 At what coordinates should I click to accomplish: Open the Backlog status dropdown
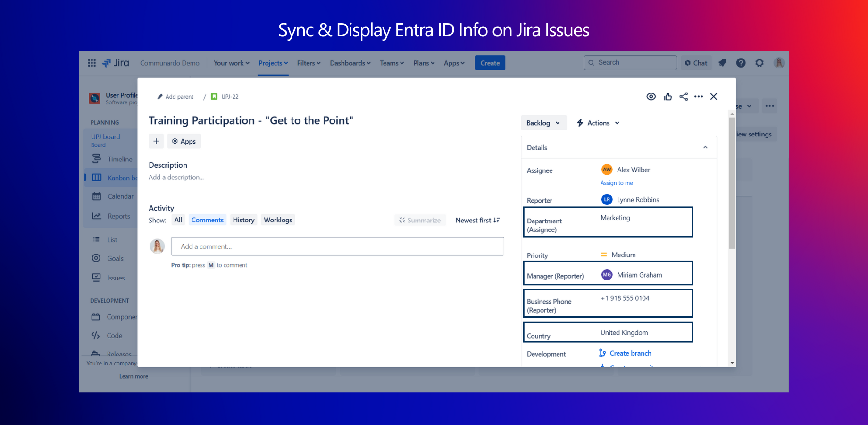coord(543,123)
